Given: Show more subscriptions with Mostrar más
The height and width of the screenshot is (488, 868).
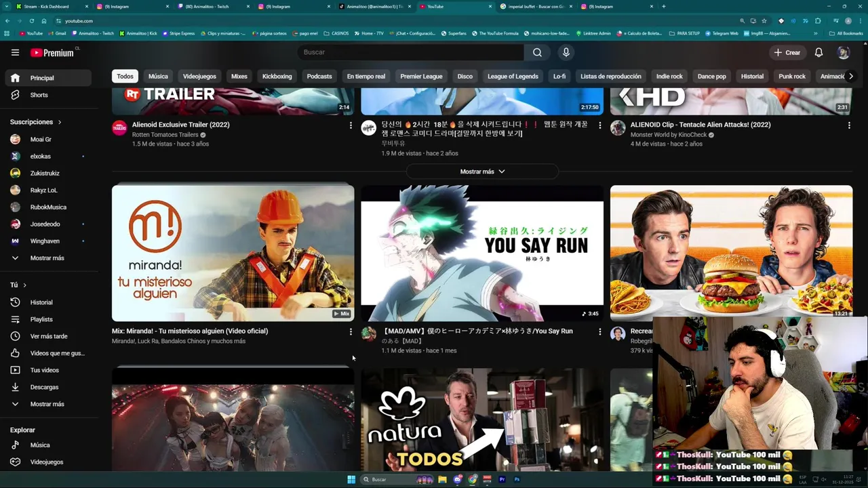Looking at the screenshot, I should pyautogui.click(x=47, y=258).
